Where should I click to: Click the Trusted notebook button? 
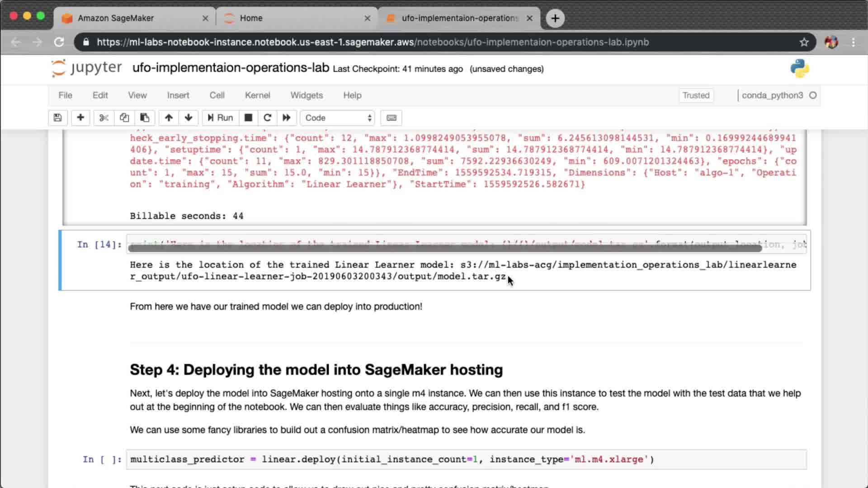(696, 95)
